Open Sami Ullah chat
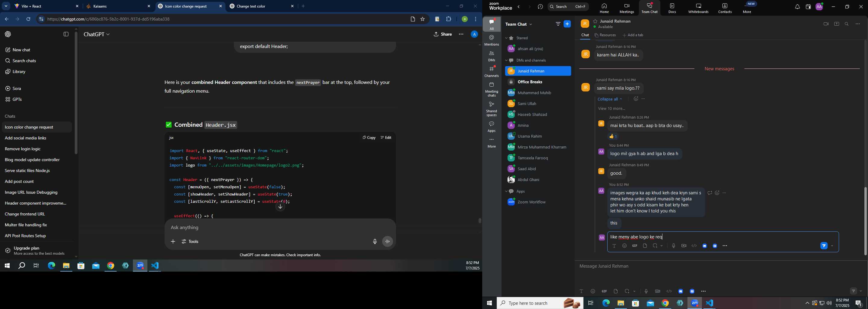The height and width of the screenshot is (309, 868). (538, 104)
